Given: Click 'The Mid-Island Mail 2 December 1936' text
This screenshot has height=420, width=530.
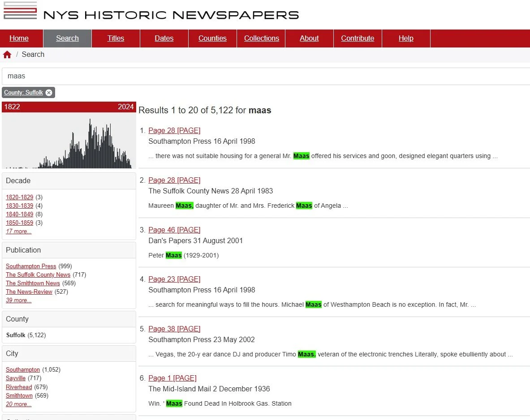Looking at the screenshot, I should [x=209, y=389].
